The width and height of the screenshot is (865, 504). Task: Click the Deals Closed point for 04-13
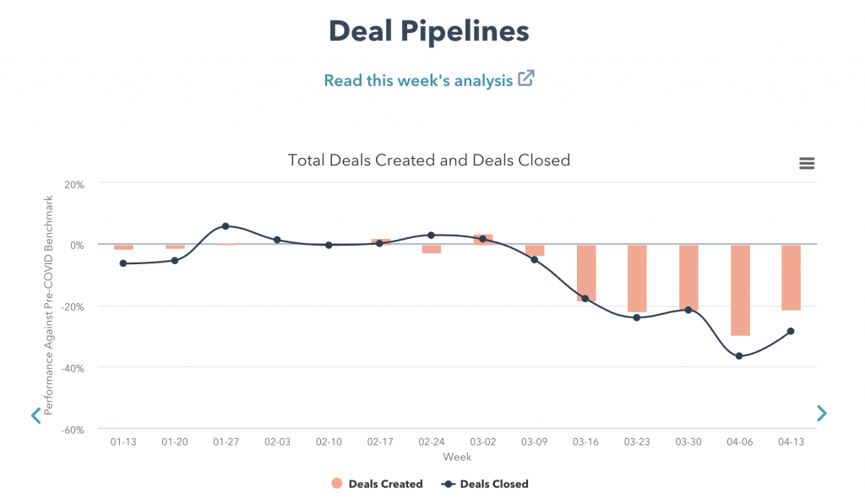pos(791,331)
